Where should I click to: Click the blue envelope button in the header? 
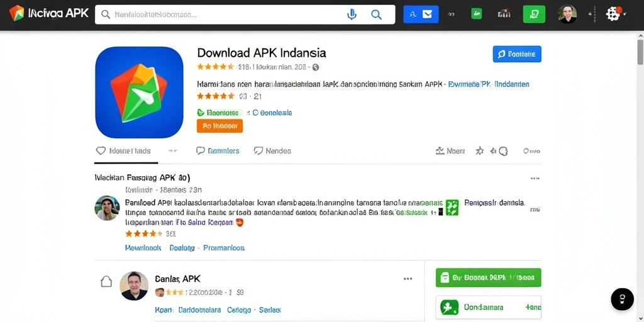point(421,14)
